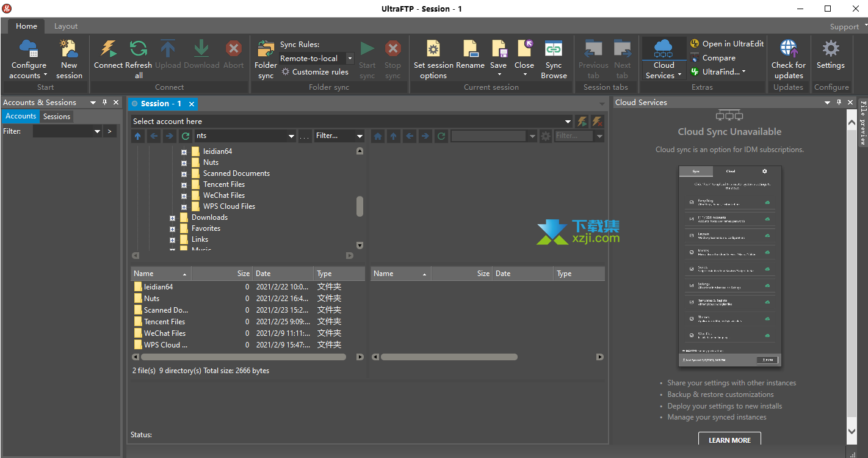Open Settings in Configure group

(831, 54)
